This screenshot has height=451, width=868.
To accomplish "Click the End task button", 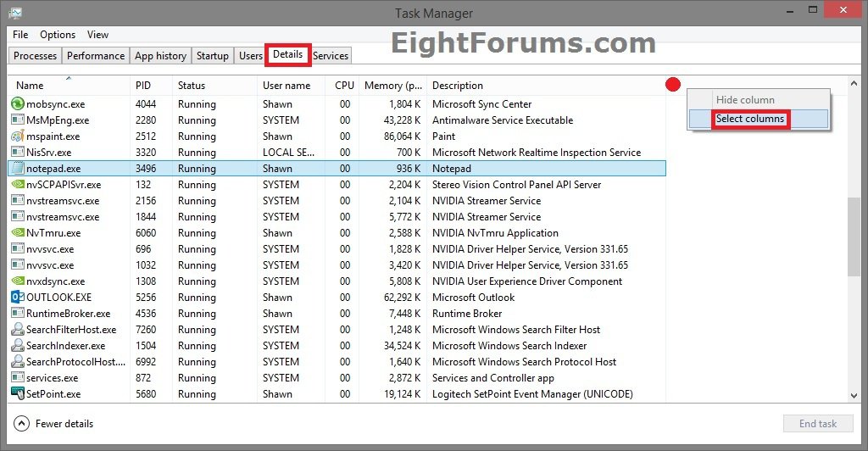I will (818, 423).
